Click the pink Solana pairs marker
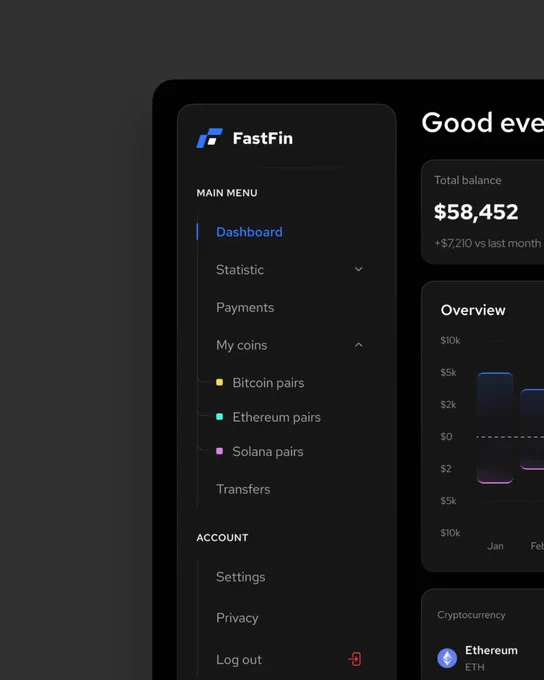 coord(220,451)
